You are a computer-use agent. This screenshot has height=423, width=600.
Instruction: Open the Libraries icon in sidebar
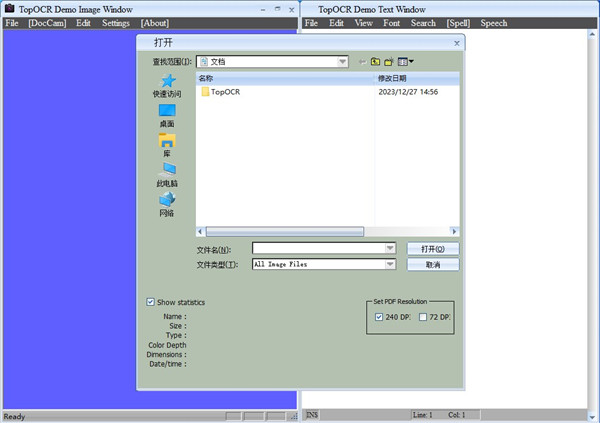click(167, 140)
